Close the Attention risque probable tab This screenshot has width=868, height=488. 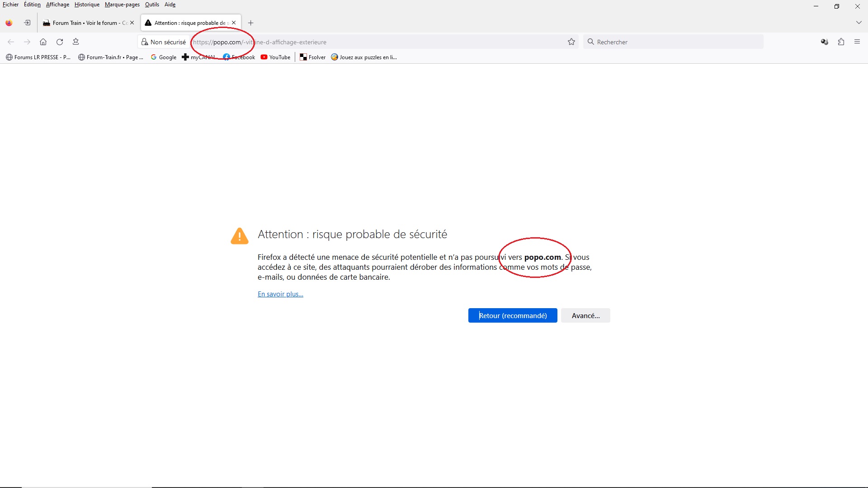pyautogui.click(x=234, y=23)
